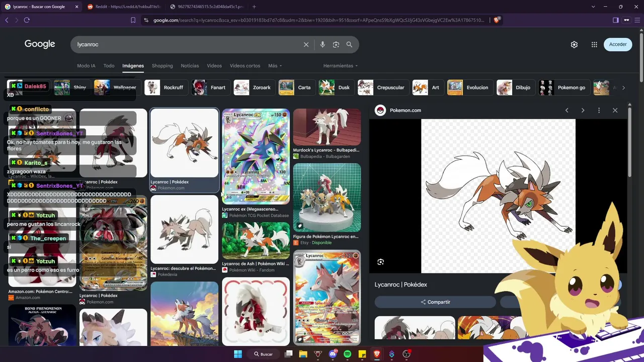Open Sticky Notes from the taskbar
Image resolution: width=644 pixels, height=362 pixels.
click(x=362, y=354)
